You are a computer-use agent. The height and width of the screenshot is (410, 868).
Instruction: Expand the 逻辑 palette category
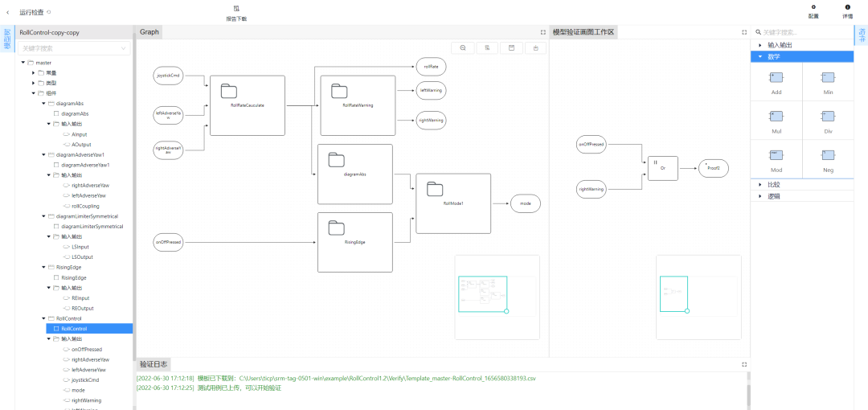[760, 195]
